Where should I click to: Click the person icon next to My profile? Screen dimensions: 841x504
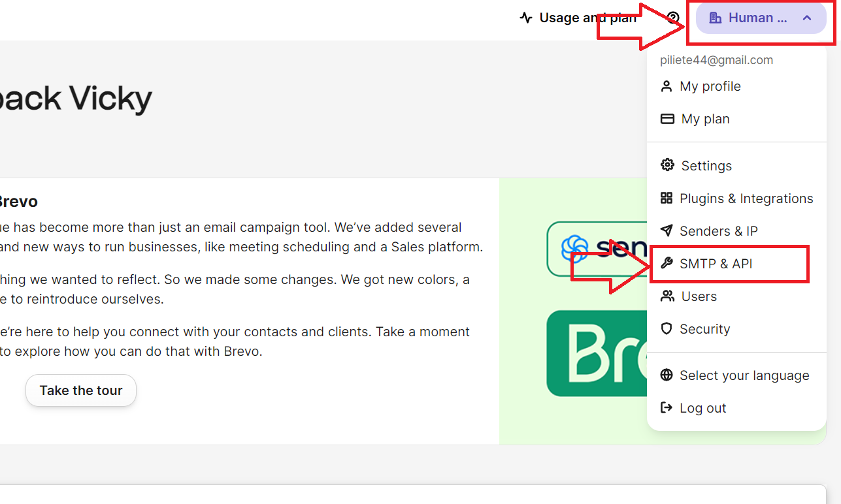click(667, 86)
